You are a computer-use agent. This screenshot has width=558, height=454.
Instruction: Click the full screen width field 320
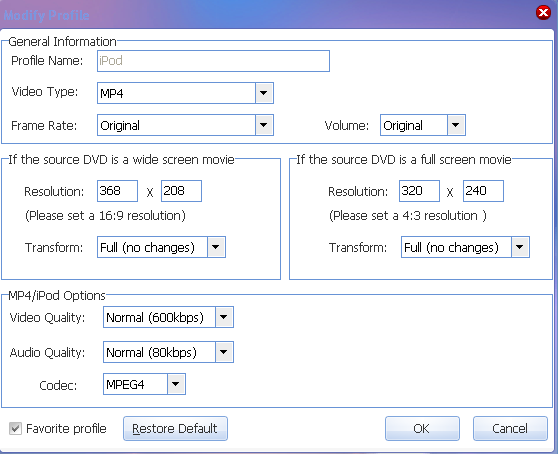pos(419,191)
